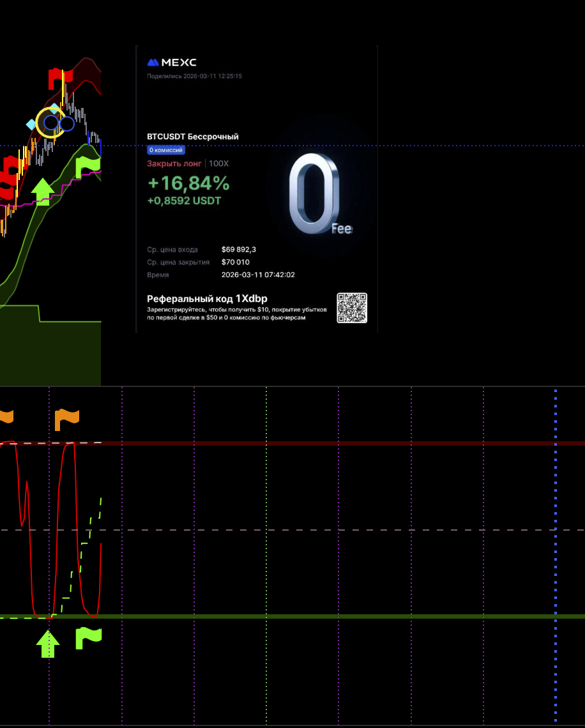The width and height of the screenshot is (585, 728).
Task: Click the cyan diamond left of the yellow circle
Action: 31,124
